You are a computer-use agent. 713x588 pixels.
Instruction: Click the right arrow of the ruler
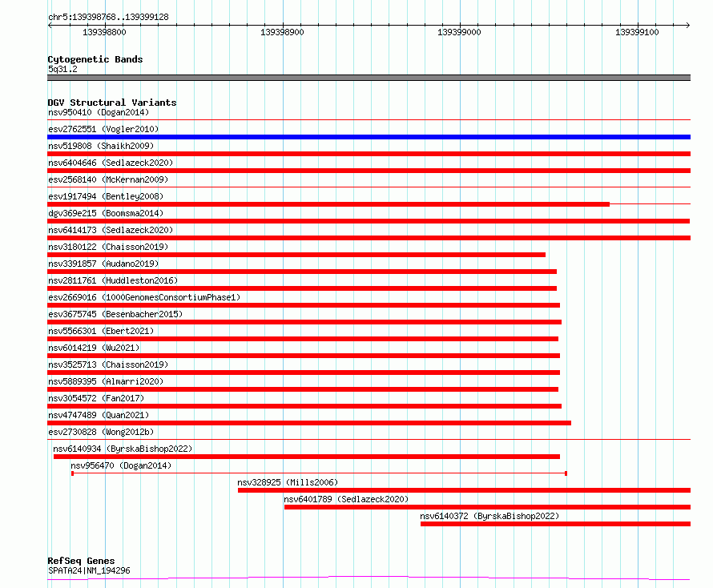click(x=688, y=26)
